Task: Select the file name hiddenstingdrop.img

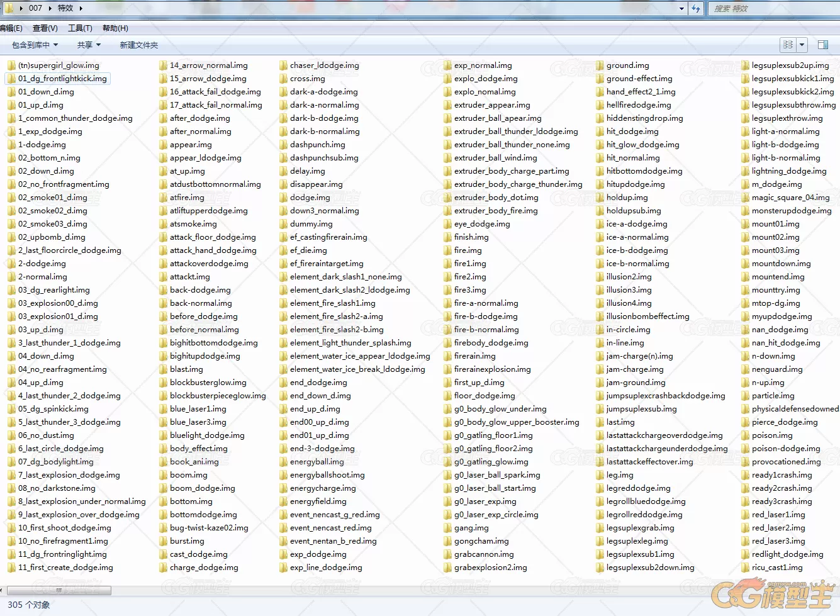Action: (x=644, y=118)
